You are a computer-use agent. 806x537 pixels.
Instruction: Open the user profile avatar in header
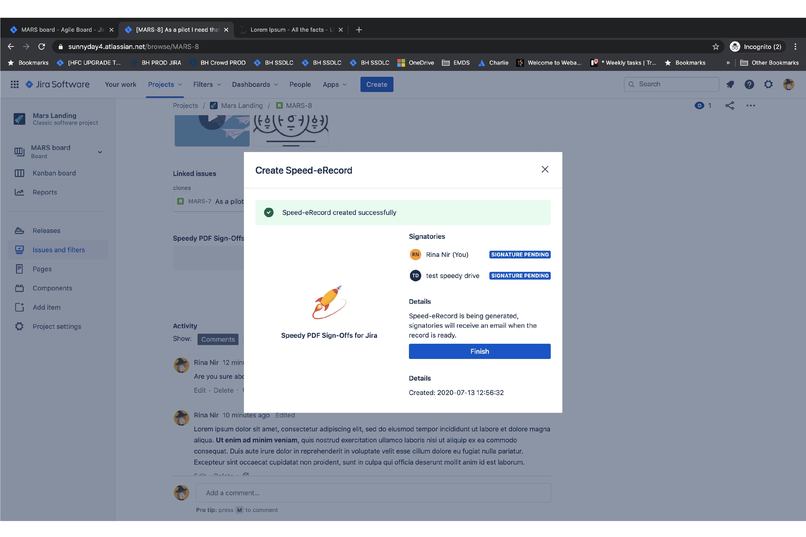pos(789,84)
